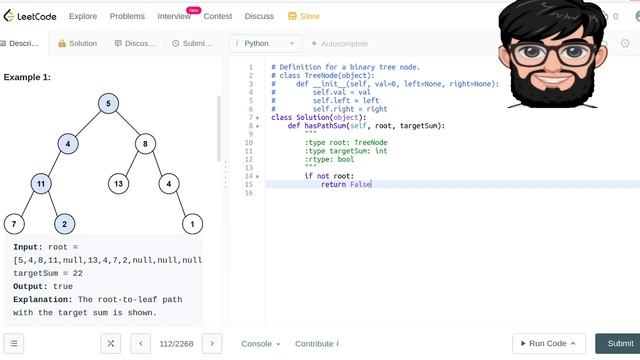Pick a random problem with shuffle icon
Image resolution: width=640 pixels, height=360 pixels.
(x=111, y=344)
